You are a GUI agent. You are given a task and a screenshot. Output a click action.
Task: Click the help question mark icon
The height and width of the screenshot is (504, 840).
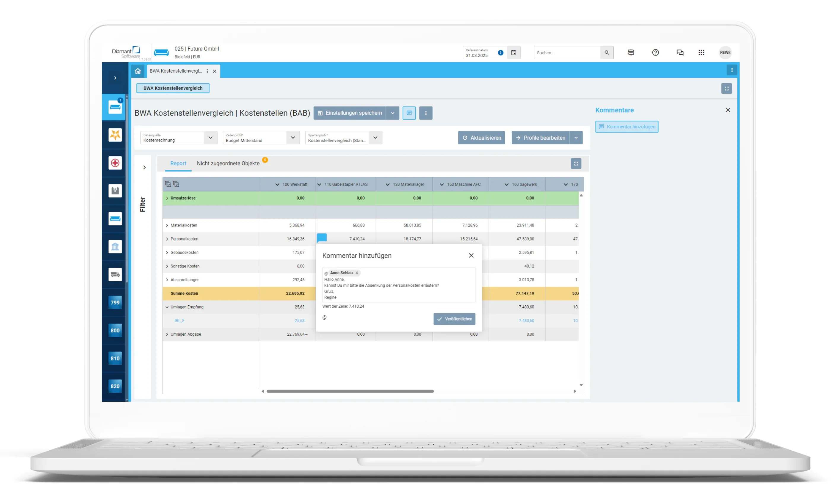click(x=655, y=53)
